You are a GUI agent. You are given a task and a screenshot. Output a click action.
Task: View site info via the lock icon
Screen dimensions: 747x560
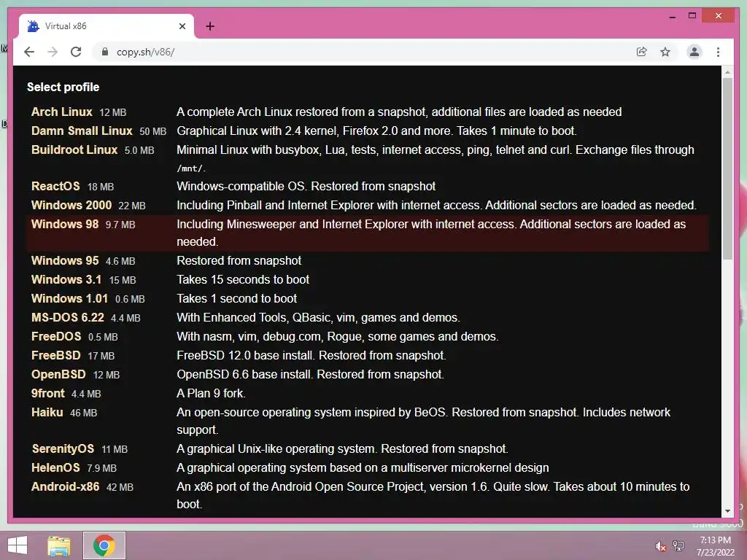[x=105, y=52]
